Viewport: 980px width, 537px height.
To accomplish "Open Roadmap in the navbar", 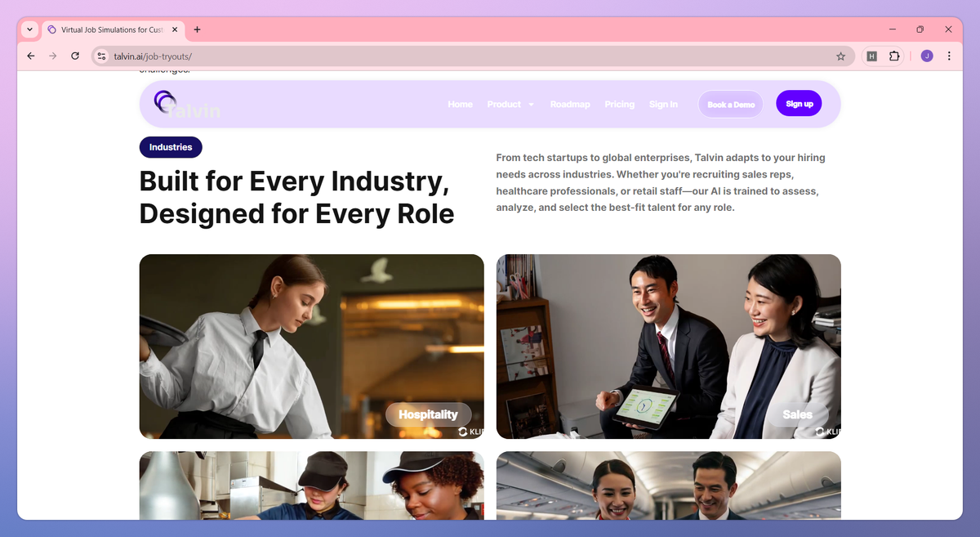I will [570, 105].
